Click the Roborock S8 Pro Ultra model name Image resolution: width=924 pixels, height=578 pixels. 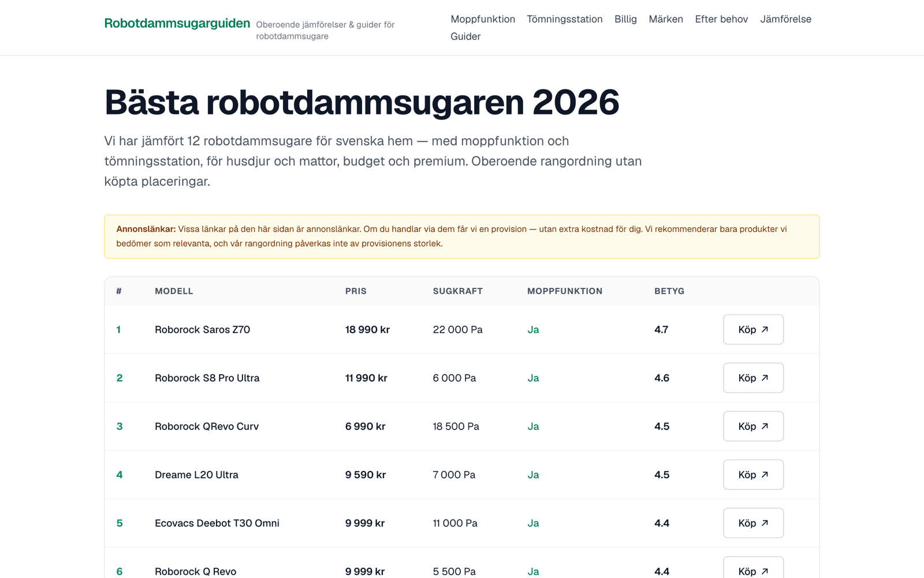tap(207, 378)
